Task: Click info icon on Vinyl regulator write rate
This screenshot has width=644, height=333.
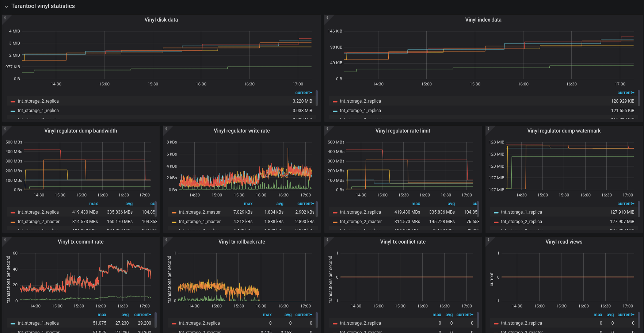Action: tap(166, 129)
